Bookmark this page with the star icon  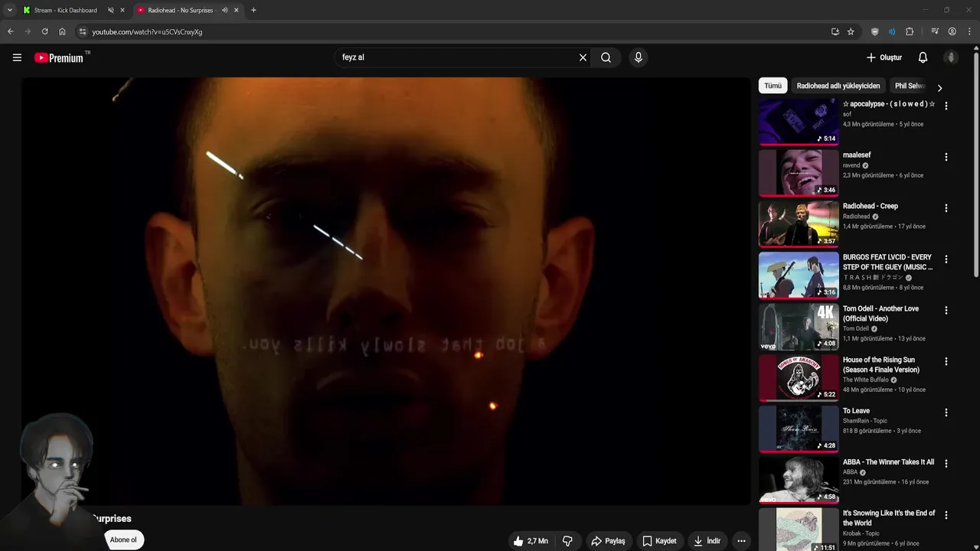(x=851, y=31)
